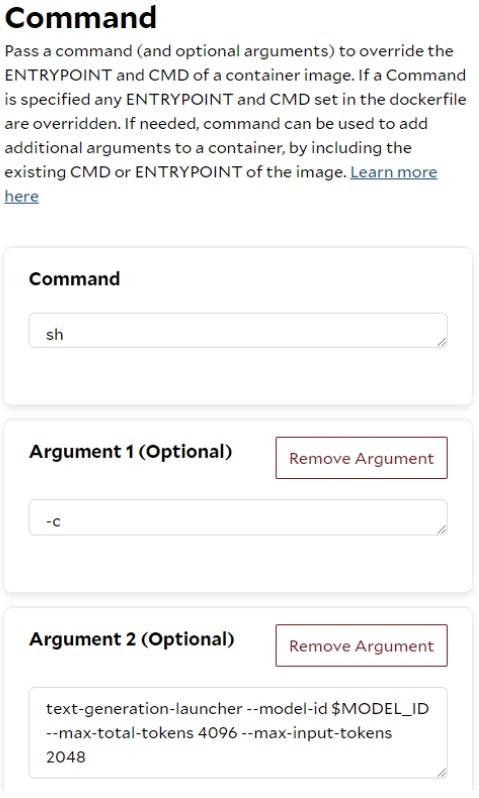Click the "Argument 1 (Optional)" label
The height and width of the screenshot is (798, 479).
pyautogui.click(x=130, y=452)
